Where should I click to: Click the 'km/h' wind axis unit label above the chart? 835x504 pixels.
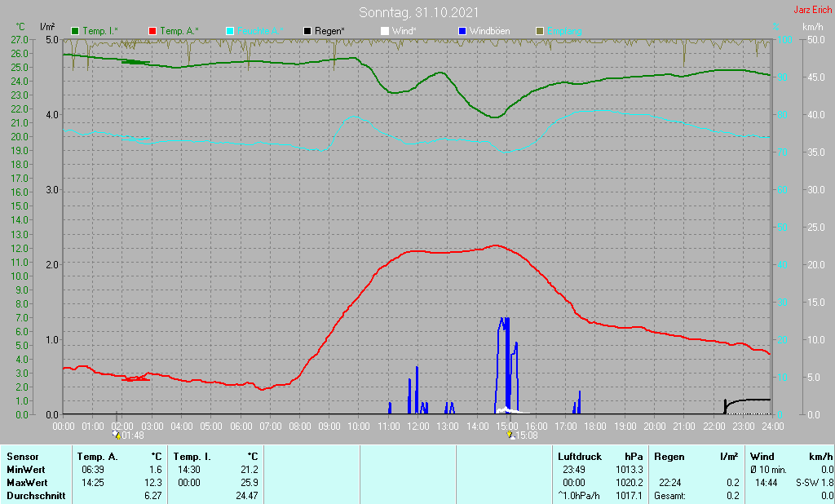pyautogui.click(x=813, y=27)
